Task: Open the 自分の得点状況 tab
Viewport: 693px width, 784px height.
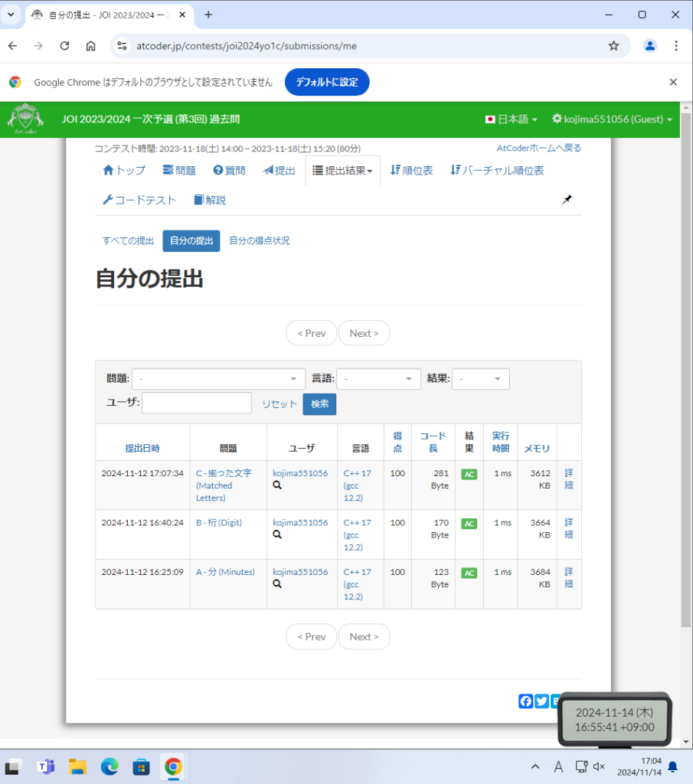Action: 260,241
